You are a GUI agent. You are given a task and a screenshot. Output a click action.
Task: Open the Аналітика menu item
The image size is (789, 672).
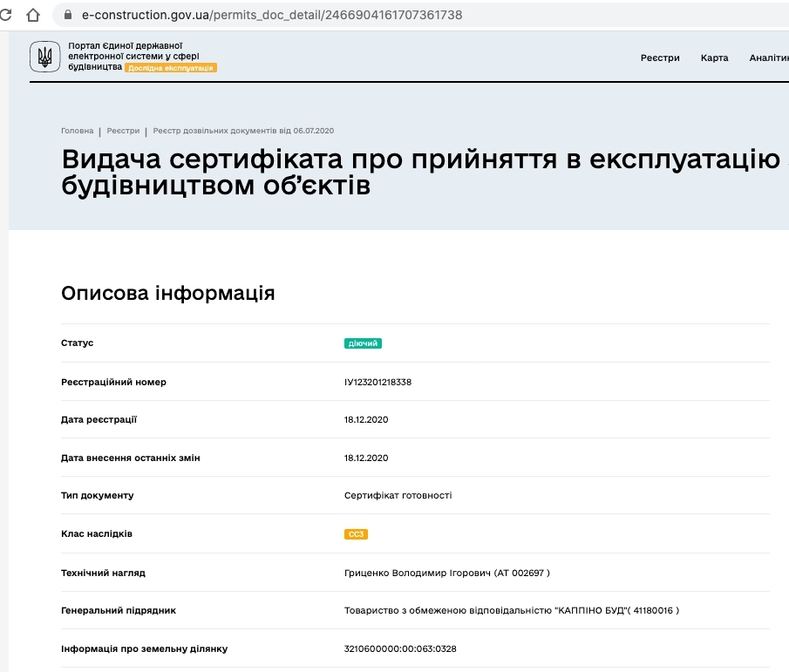click(x=769, y=58)
